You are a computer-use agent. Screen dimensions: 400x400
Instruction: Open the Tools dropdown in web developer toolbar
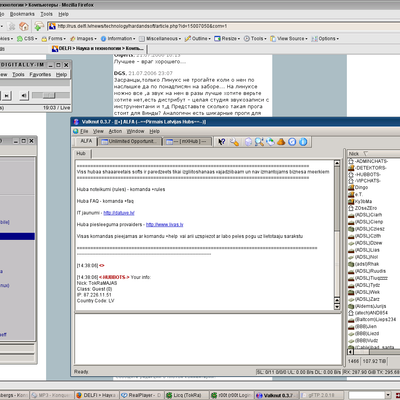[x=255, y=39]
